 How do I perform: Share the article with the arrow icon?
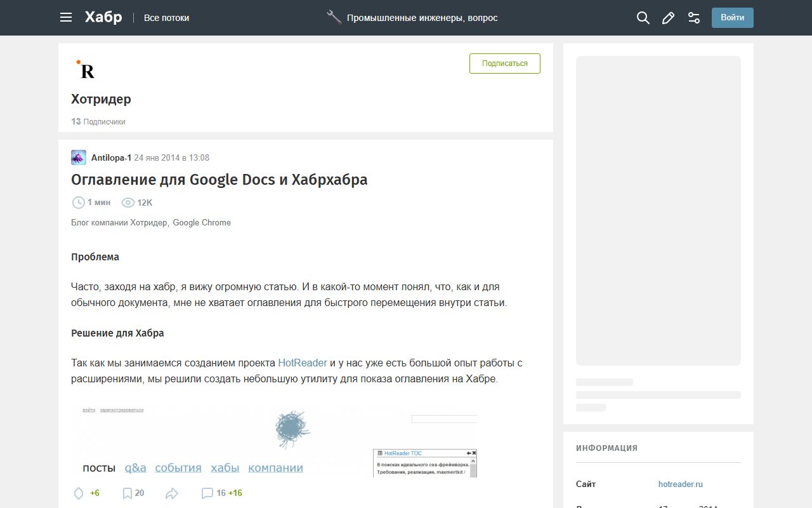[172, 493]
